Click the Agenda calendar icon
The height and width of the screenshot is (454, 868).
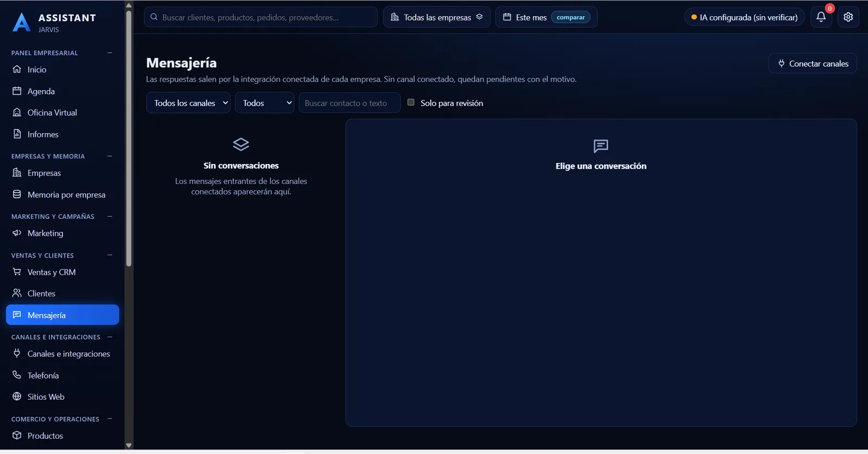17,91
